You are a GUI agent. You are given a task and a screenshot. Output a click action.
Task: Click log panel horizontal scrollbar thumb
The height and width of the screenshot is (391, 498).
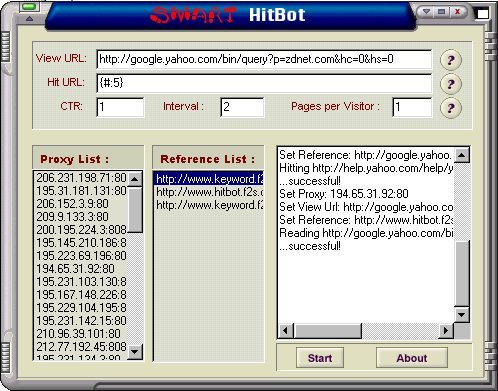pos(328,331)
